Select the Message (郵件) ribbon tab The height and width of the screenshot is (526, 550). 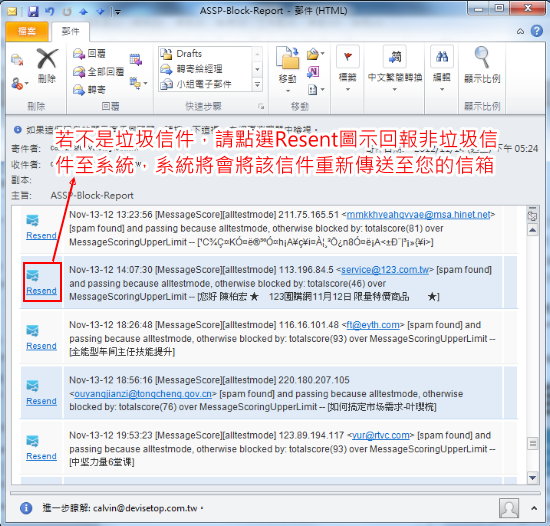coord(71,31)
